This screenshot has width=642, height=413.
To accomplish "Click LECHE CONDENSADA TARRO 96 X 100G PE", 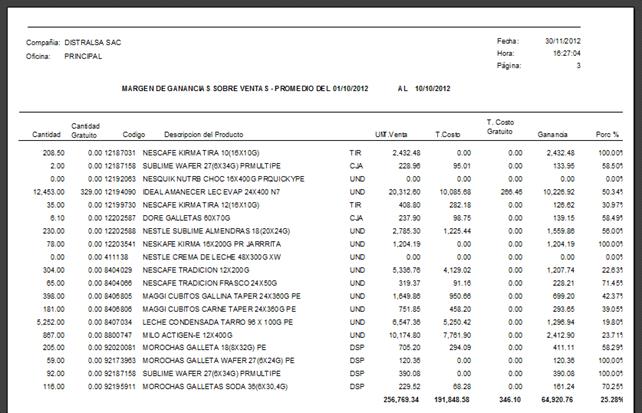I will pyautogui.click(x=218, y=323).
